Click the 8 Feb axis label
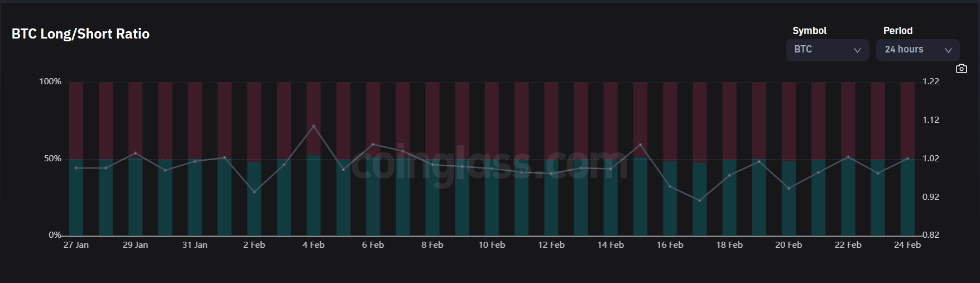Screen dimensions: 980x283 [x=433, y=245]
